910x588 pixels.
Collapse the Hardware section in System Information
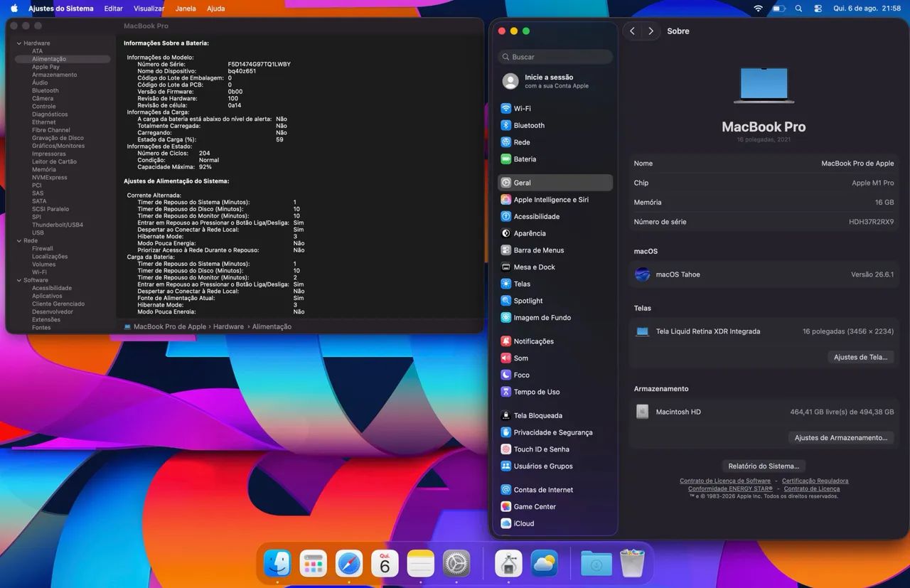[x=18, y=43]
